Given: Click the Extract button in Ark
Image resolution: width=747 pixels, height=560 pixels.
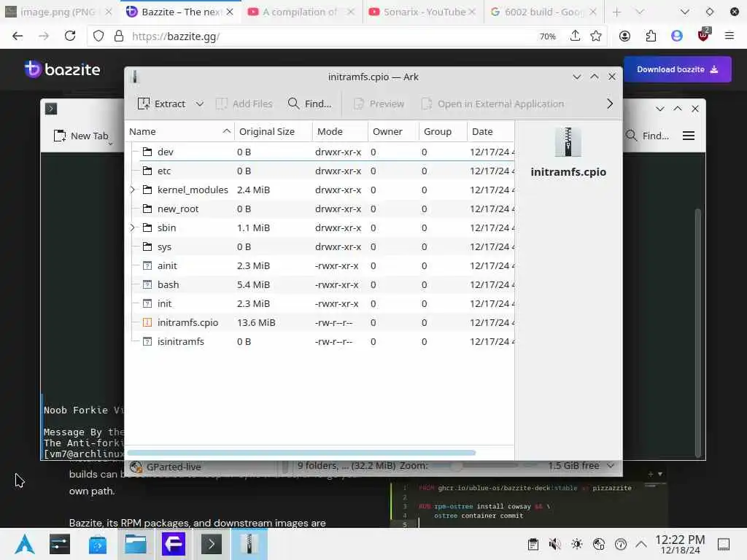Looking at the screenshot, I should click(161, 104).
